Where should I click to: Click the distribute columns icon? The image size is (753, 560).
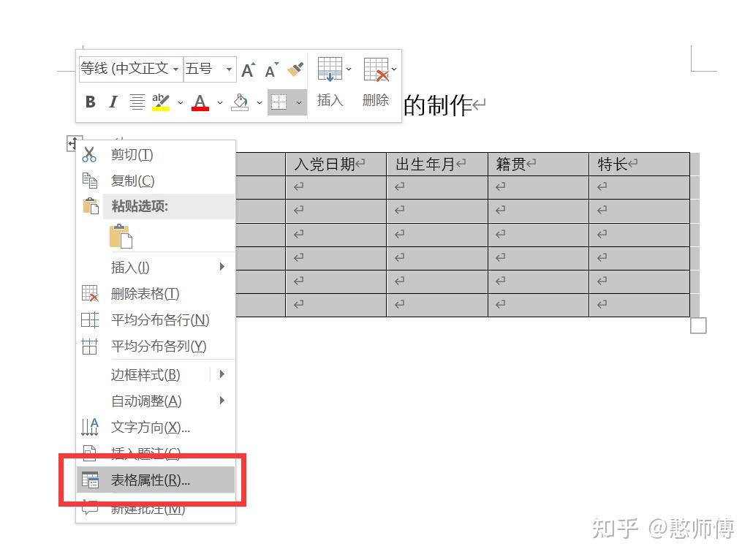click(90, 346)
